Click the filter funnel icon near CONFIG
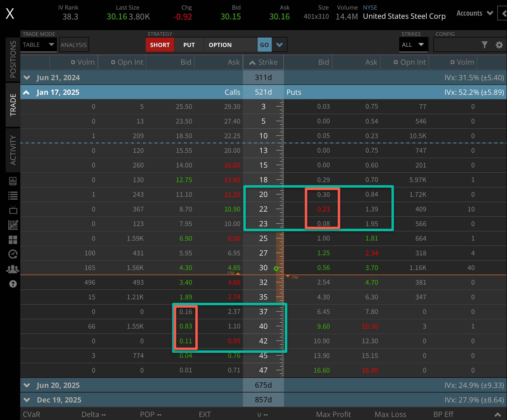 click(x=485, y=45)
